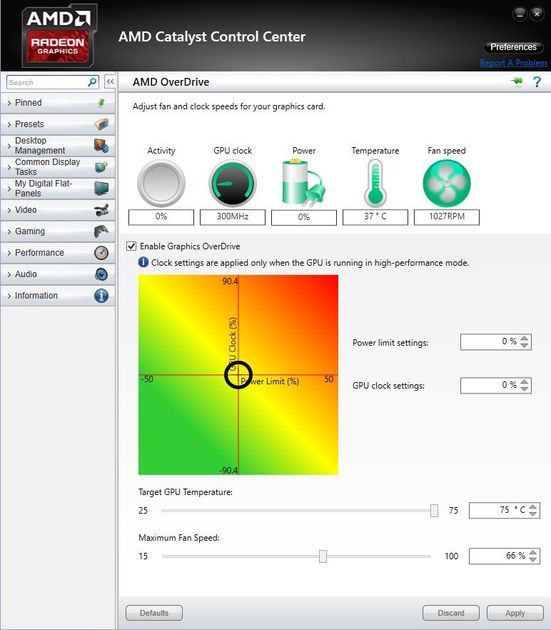
Task: Open the Report A Problem link
Action: point(513,63)
